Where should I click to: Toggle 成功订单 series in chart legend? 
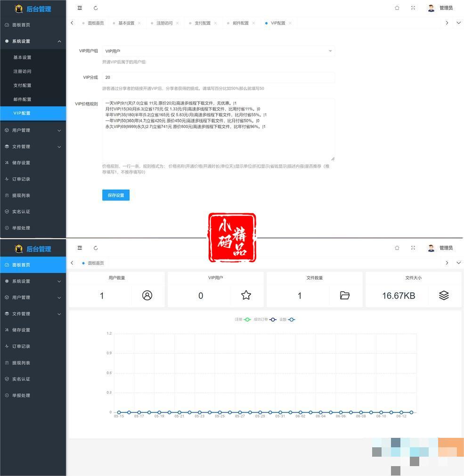pyautogui.click(x=265, y=319)
